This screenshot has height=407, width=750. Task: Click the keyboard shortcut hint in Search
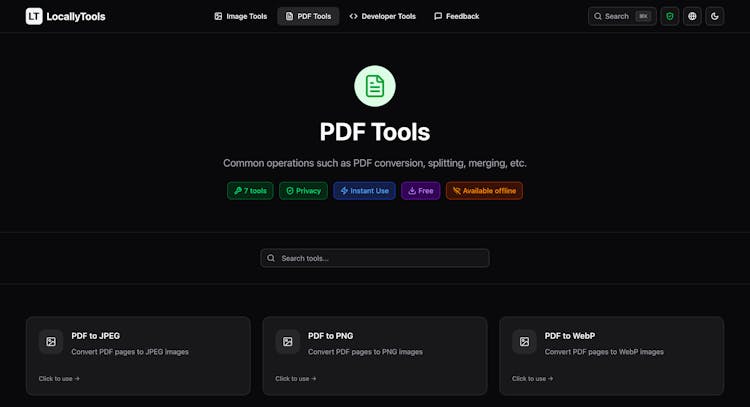tap(643, 16)
